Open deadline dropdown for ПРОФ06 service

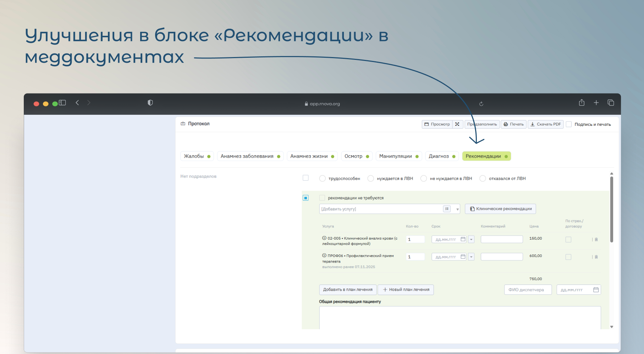coord(471,257)
